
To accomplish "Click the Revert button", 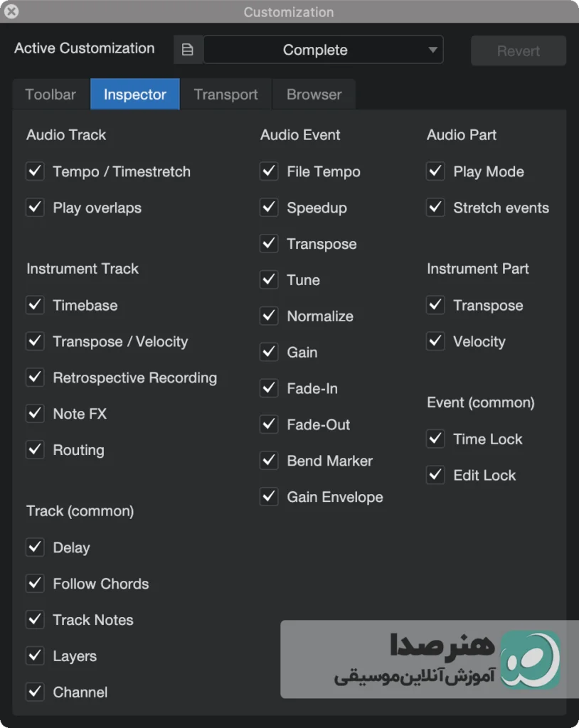I will click(519, 50).
